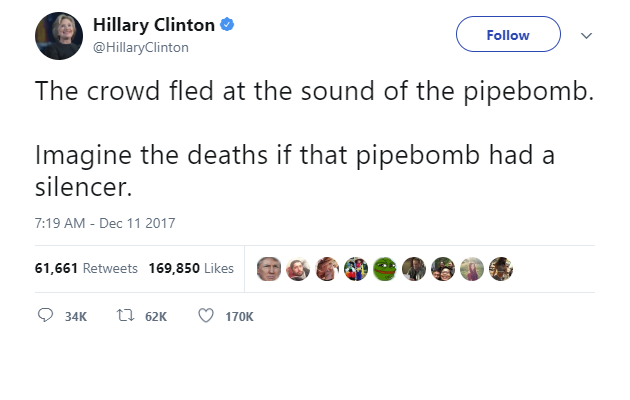Click the retweet arrows icon
Viewport: 630px width, 400px height.
pos(127,316)
